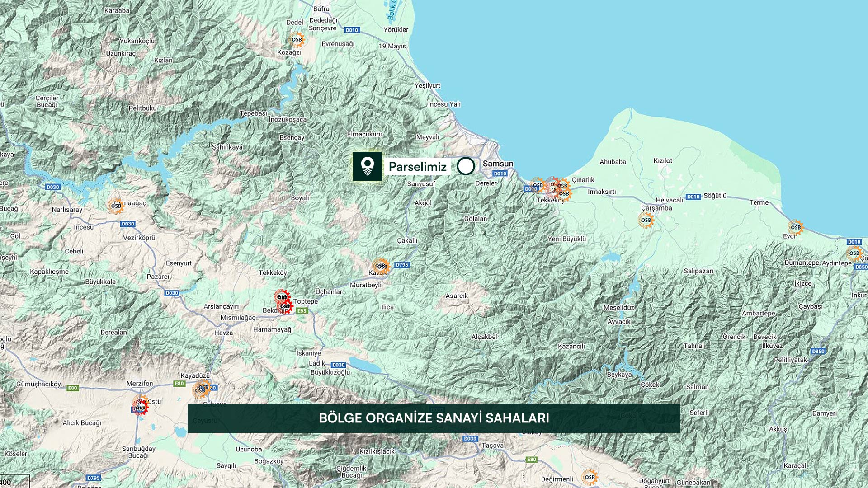Click the upper red OSB marker near Toptepe
Viewport: 868px width, 488px height.
click(282, 297)
